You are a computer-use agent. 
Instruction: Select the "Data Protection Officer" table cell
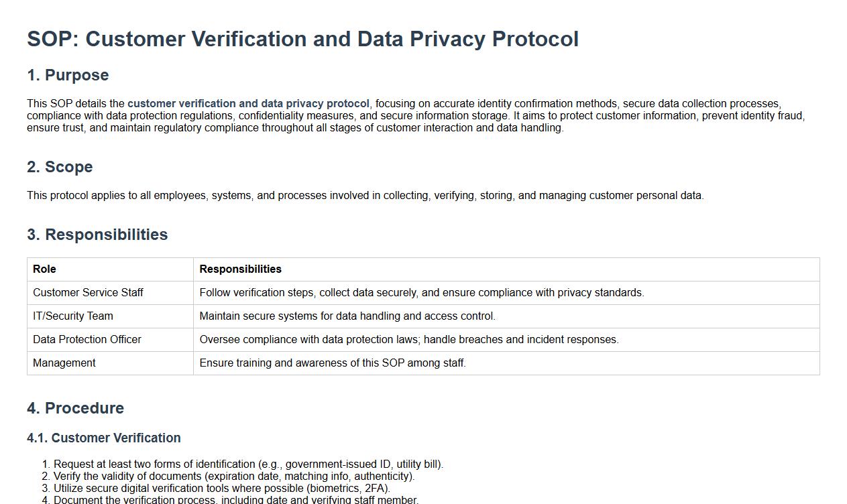[x=87, y=340]
